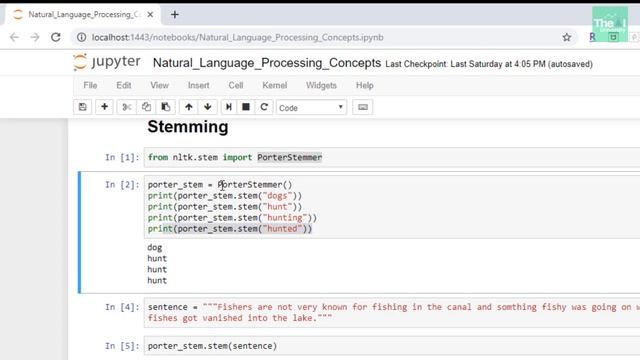
Task: Click the In [4]: prompt
Action: tap(122, 307)
